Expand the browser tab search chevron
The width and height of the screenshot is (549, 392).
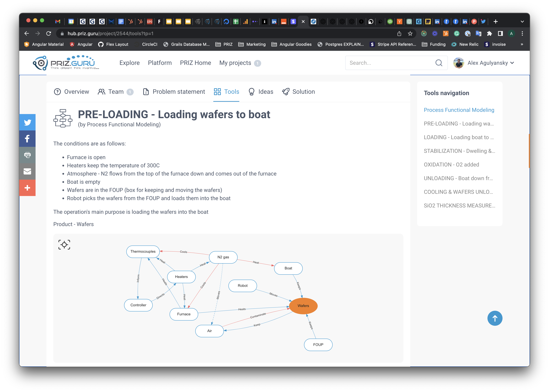pos(522,22)
